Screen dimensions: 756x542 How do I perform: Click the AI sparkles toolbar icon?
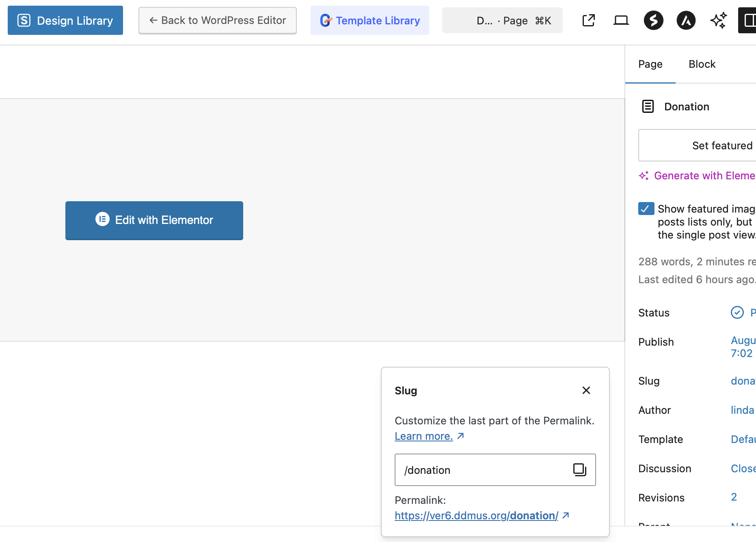pyautogui.click(x=718, y=20)
